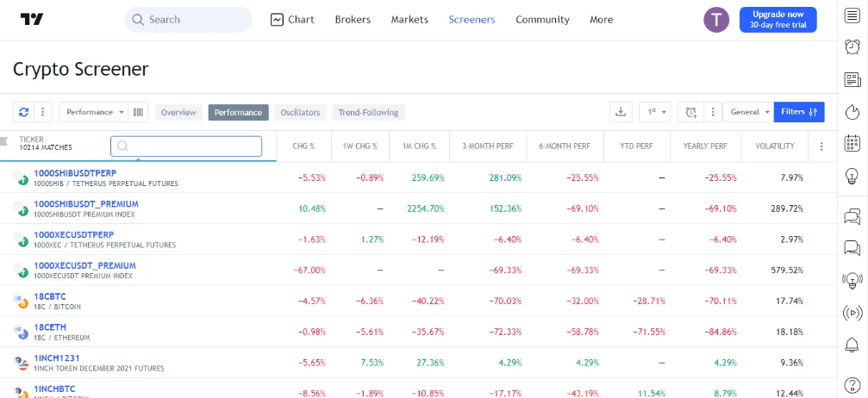This screenshot has height=398, width=868.
Task: Open the Watchlist panel in right sidebar
Action: tap(852, 16)
